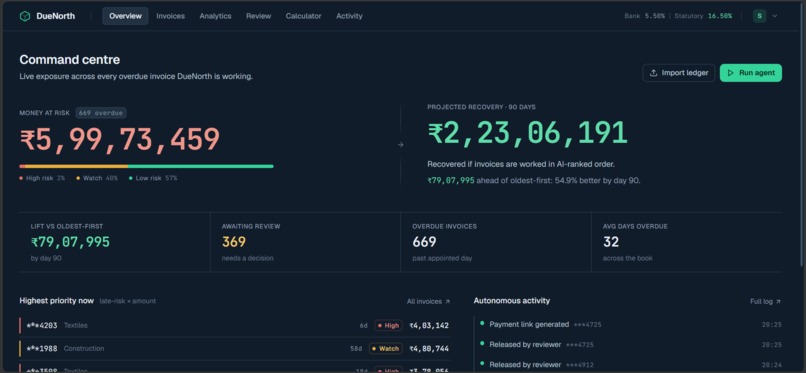Click the ₹4,03,142 amount
This screenshot has width=806, height=373.
[429, 325]
